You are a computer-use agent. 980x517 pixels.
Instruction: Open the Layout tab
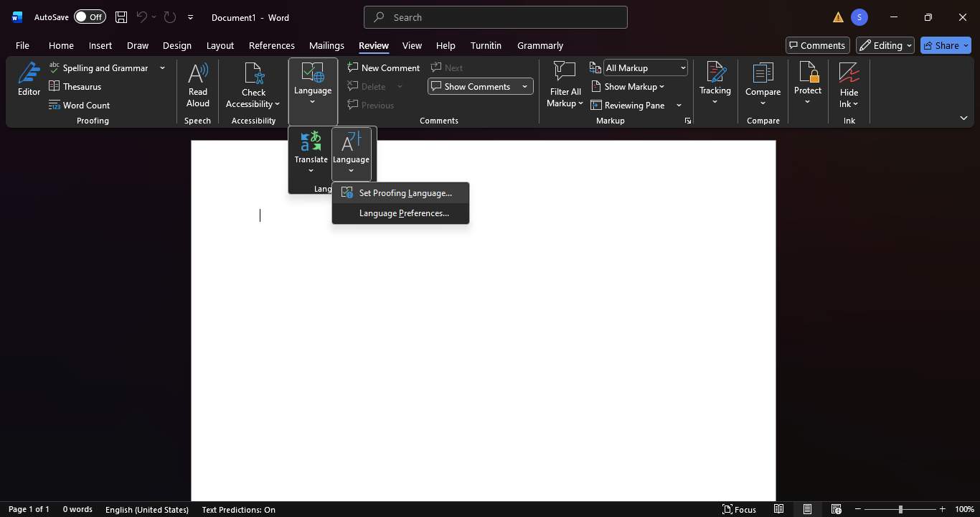tap(220, 45)
